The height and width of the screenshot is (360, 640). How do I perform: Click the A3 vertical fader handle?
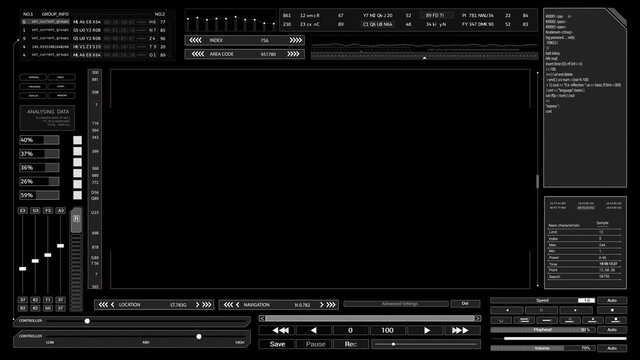[60, 246]
